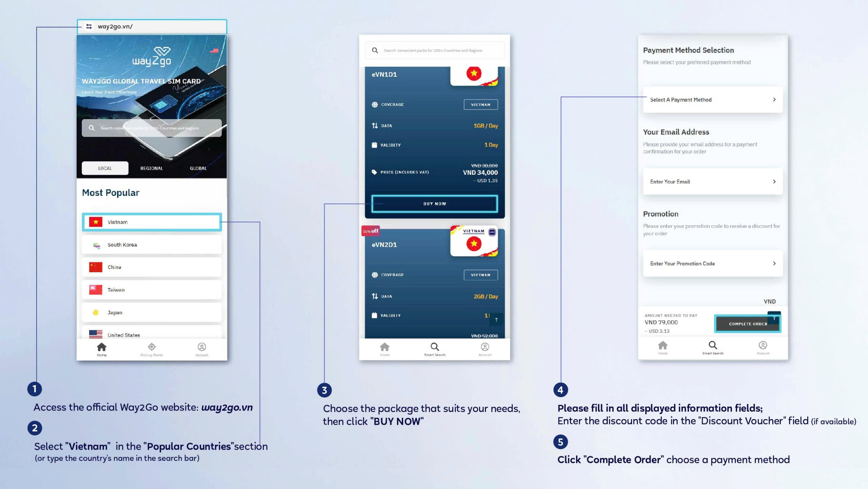Tap the Account icon in navigation bar
The width and height of the screenshot is (868, 489).
click(x=201, y=347)
